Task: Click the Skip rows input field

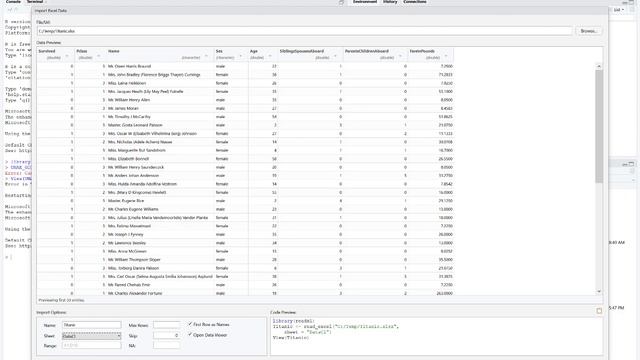Action: (167, 336)
